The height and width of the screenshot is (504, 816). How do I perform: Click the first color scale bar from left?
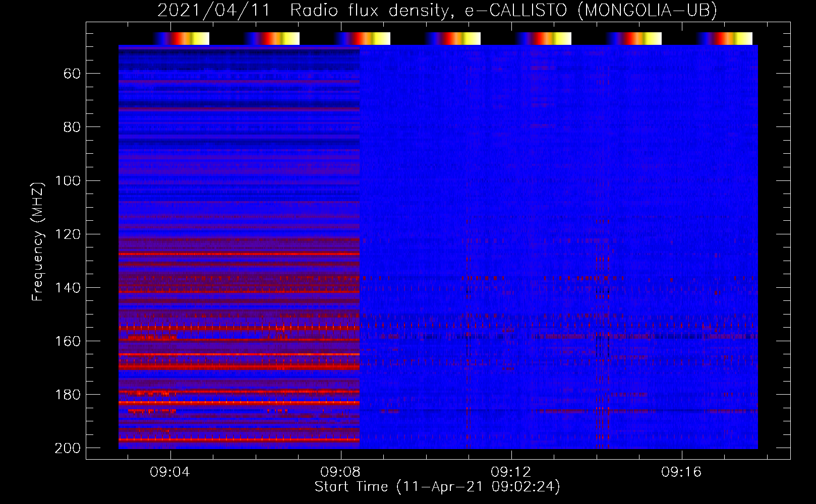[181, 38]
